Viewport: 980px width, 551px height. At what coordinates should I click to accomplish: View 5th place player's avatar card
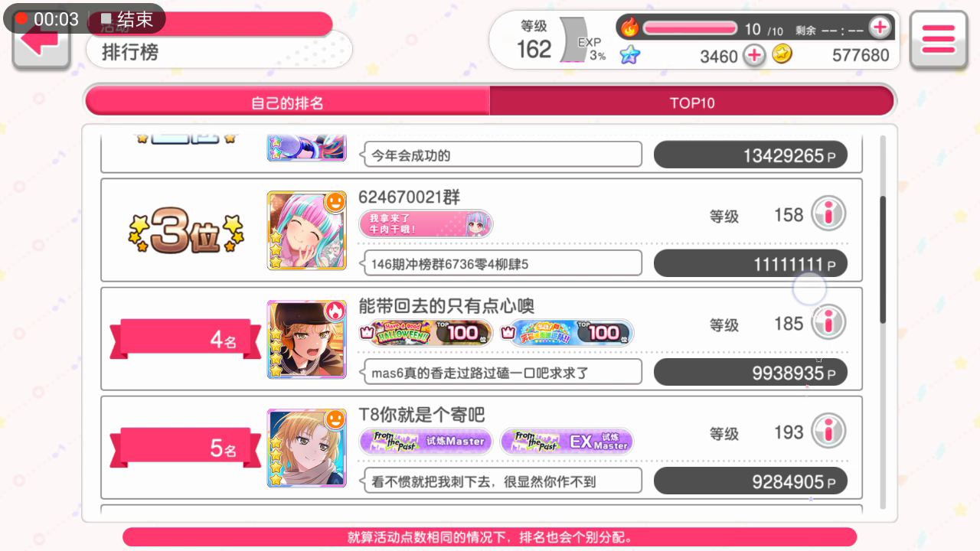[x=306, y=448]
